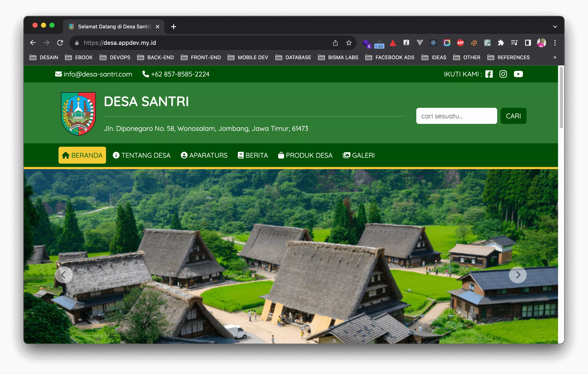Open the media control queue icon
The width and height of the screenshot is (588, 375).
[514, 43]
